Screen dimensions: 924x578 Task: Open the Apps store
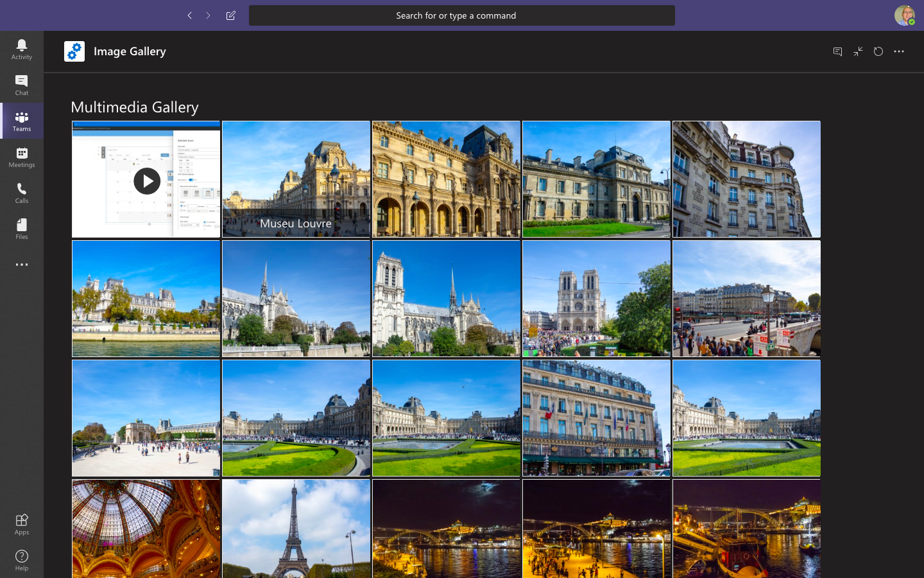(x=22, y=524)
